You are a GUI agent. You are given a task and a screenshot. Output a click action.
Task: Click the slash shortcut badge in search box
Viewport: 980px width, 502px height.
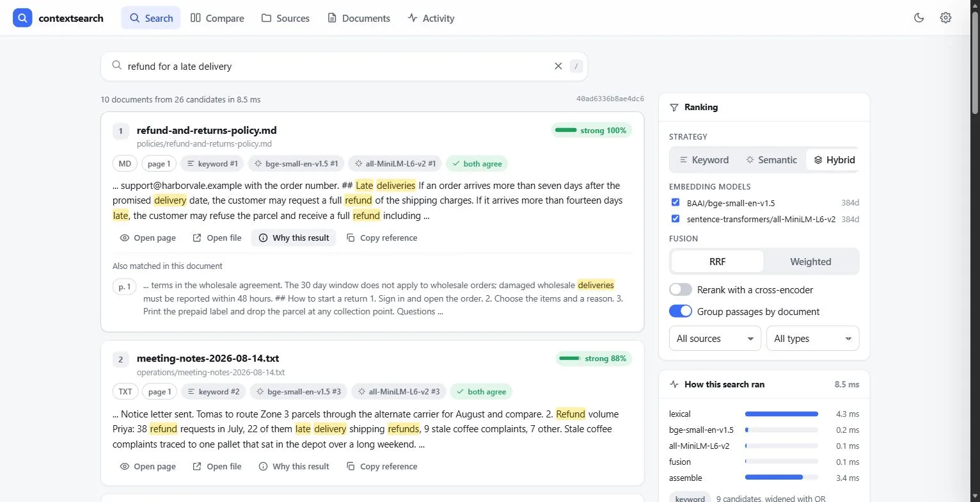coord(576,66)
